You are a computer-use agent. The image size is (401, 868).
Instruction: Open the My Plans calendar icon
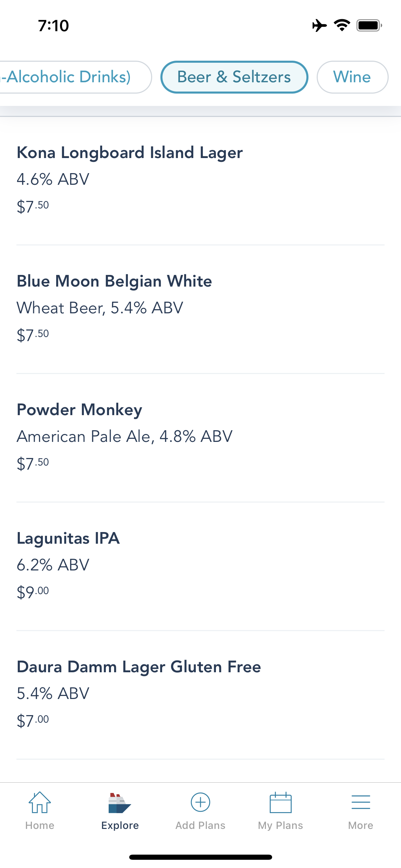[281, 803]
